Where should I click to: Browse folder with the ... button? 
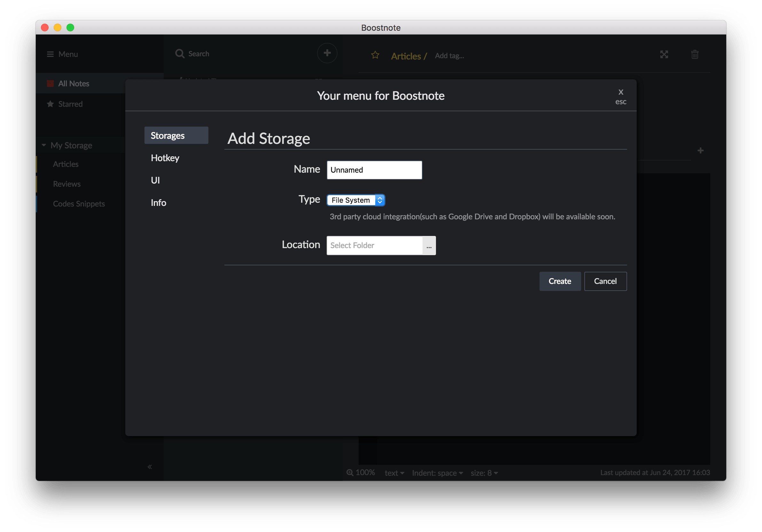[x=429, y=246]
